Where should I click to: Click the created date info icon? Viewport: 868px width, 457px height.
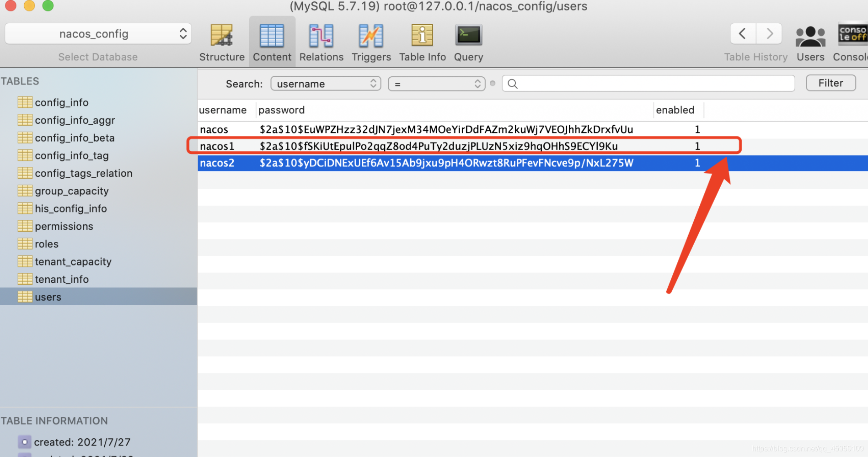(25, 442)
